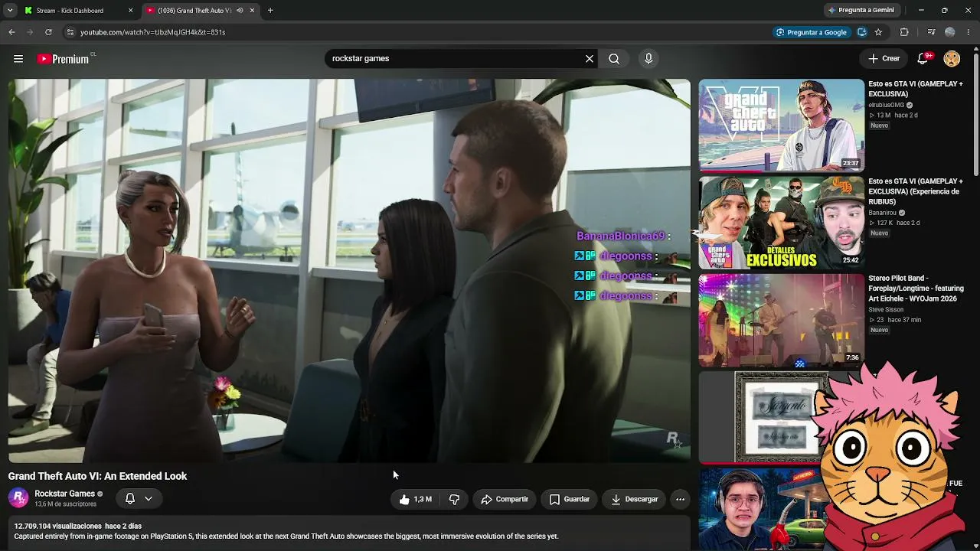Viewport: 980px width, 551px height.
Task: View site information in address bar
Action: (70, 32)
